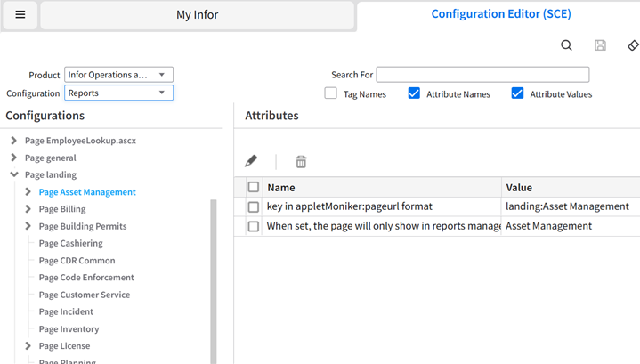This screenshot has width=640, height=364.
Task: Click the trash delete attribute icon
Action: (x=301, y=162)
